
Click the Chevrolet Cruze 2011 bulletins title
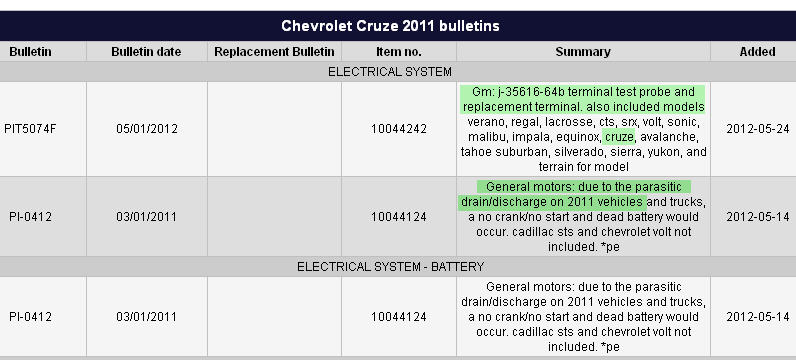(x=390, y=26)
